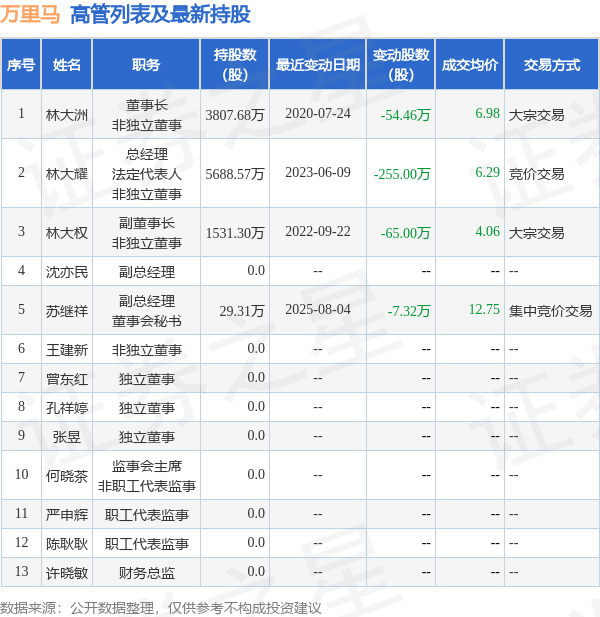The image size is (600, 617).
Task: Select the name 沈亦民
Action: pyautogui.click(x=66, y=272)
